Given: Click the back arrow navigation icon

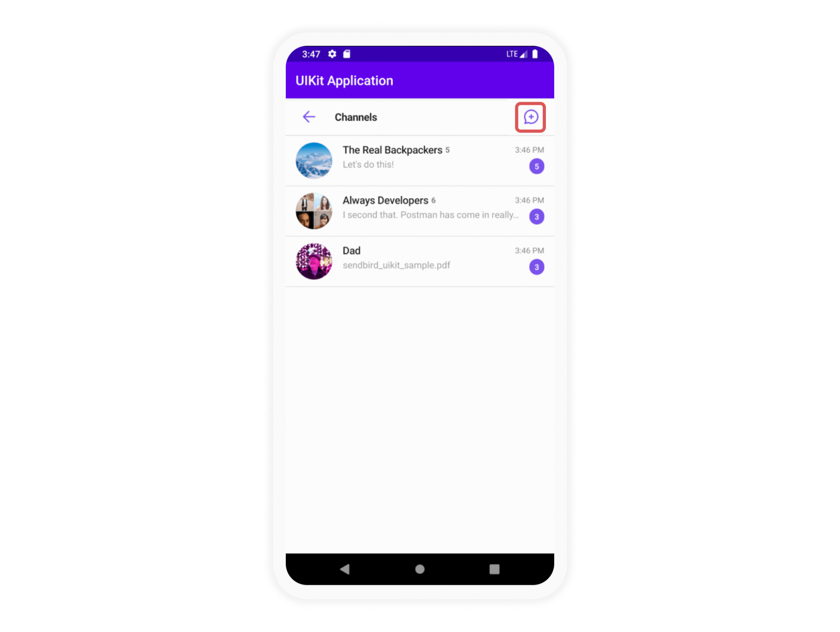Looking at the screenshot, I should tap(309, 118).
